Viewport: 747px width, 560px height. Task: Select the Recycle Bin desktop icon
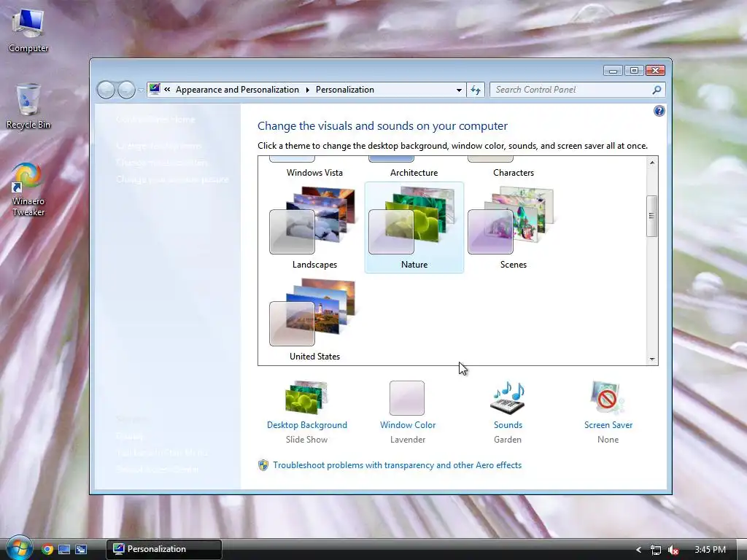click(28, 106)
